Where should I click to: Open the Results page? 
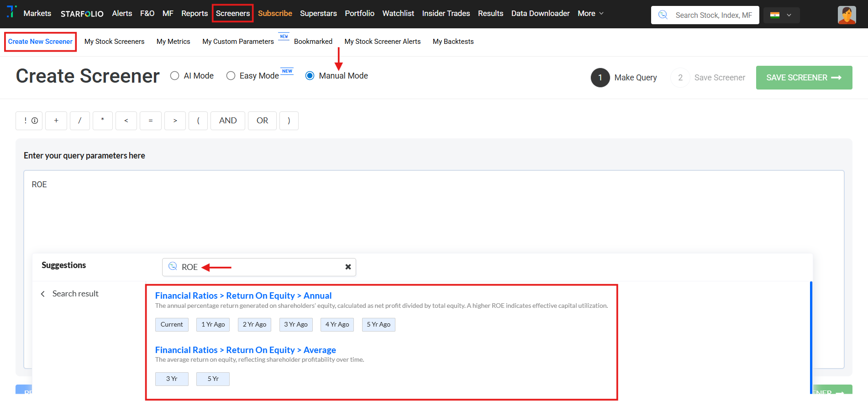(x=490, y=13)
